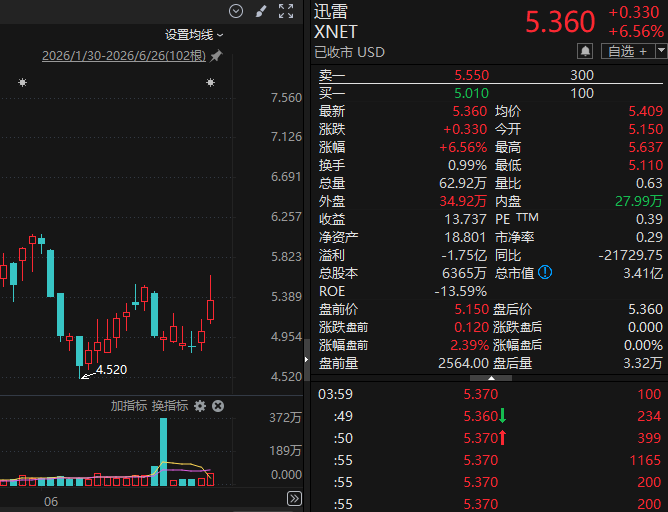Click the double-arrow button at chart bottom
The width and height of the screenshot is (668, 512).
click(294, 498)
